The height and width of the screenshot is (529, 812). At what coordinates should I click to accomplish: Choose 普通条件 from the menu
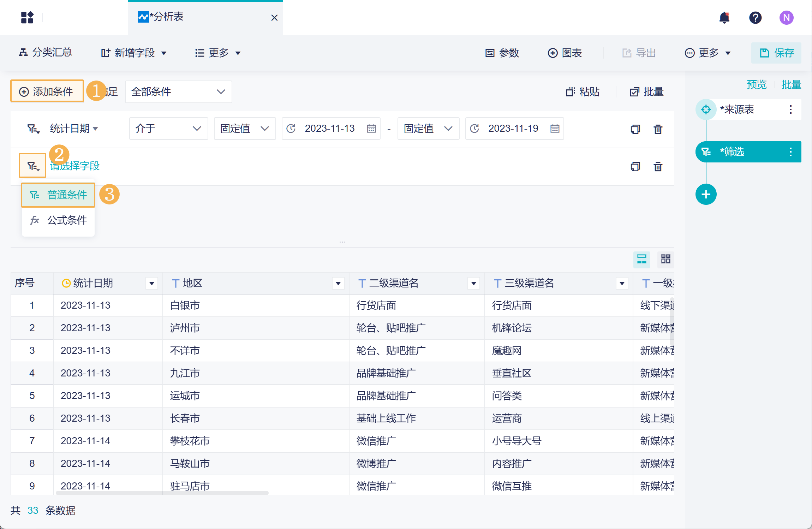coord(59,195)
